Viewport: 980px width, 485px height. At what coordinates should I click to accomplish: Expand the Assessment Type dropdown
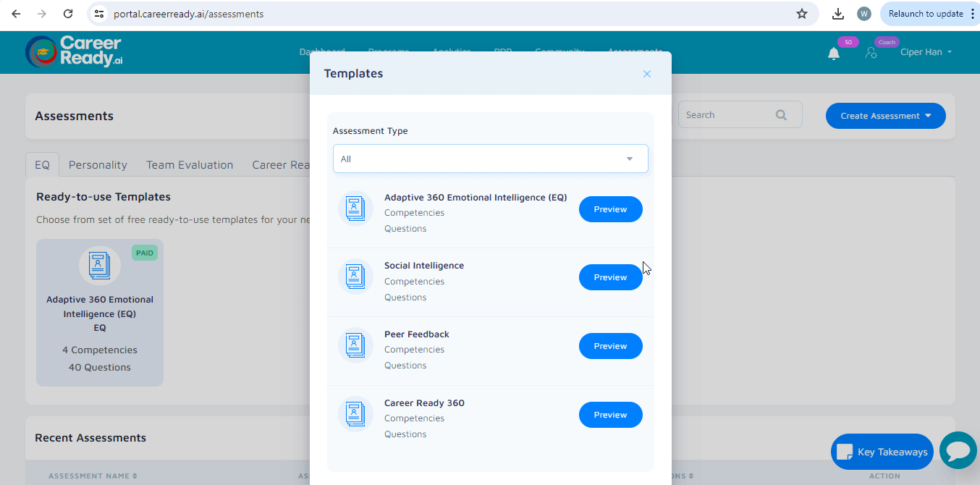click(490, 159)
